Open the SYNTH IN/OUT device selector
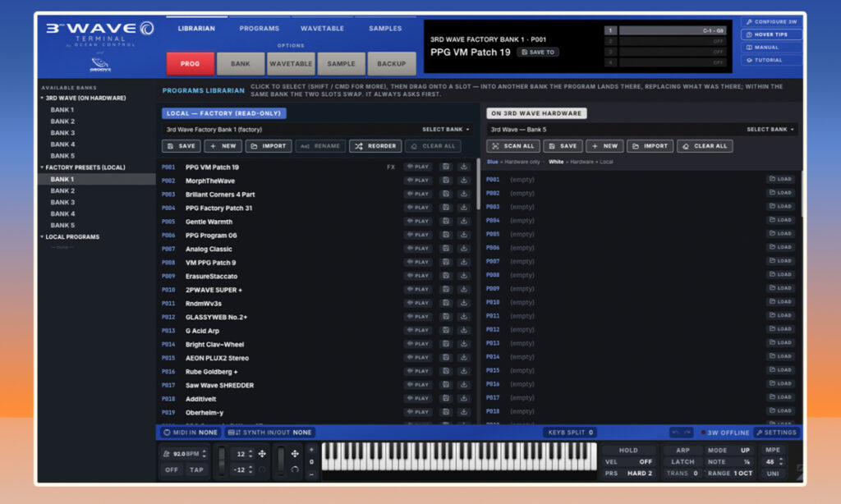The width and height of the screenshot is (841, 504). (x=269, y=432)
